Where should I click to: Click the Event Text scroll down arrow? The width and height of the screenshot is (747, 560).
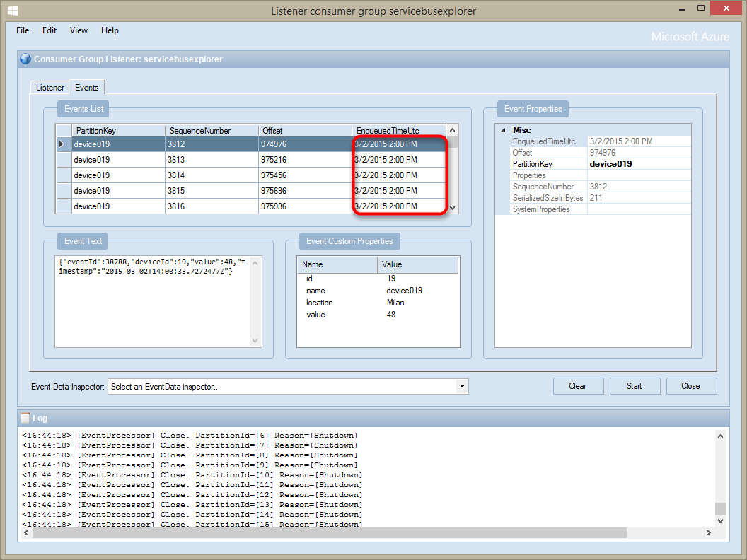point(255,341)
